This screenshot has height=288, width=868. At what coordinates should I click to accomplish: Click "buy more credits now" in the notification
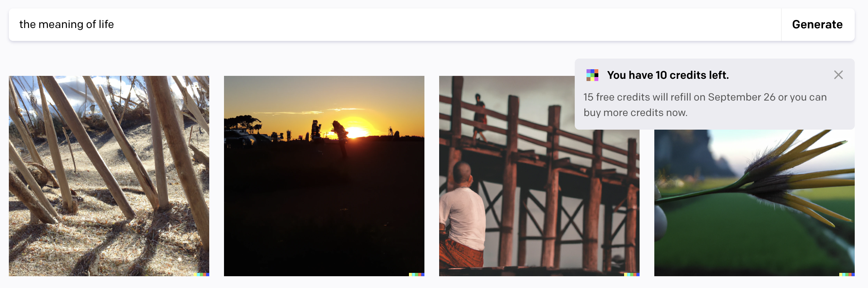636,113
